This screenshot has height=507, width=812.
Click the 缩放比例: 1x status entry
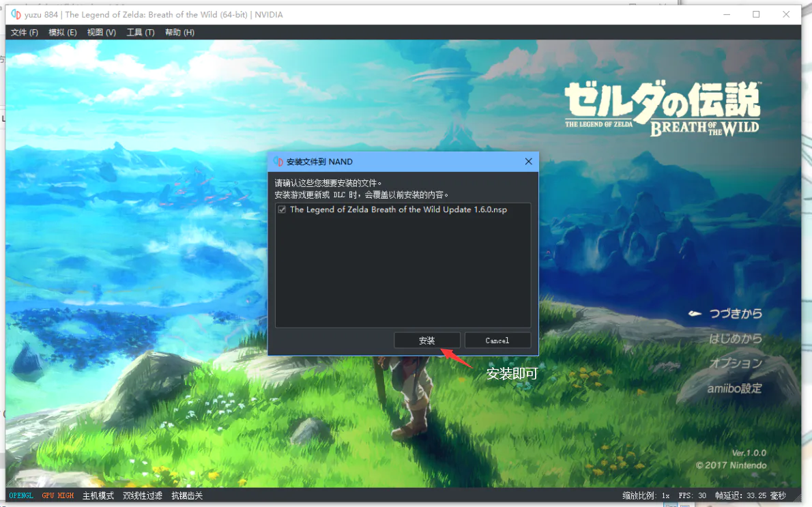pos(646,495)
